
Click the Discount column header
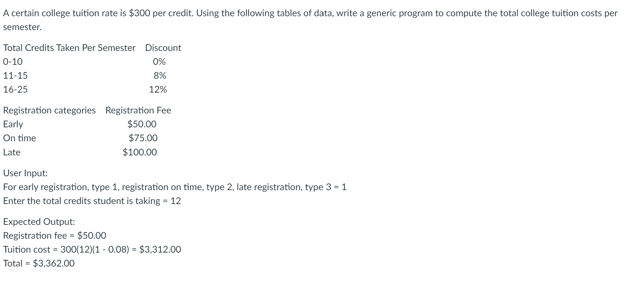(163, 48)
